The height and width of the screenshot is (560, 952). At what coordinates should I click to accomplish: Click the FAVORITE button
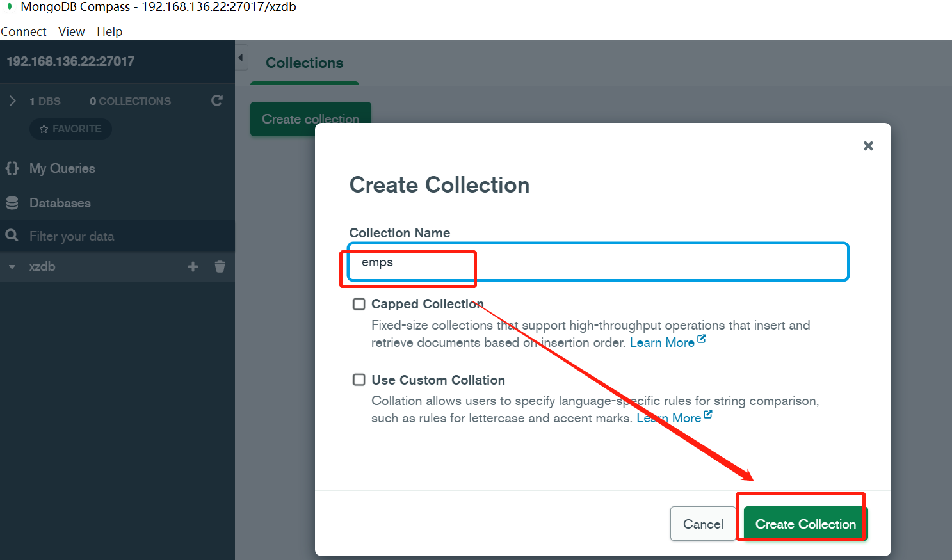pyautogui.click(x=70, y=129)
